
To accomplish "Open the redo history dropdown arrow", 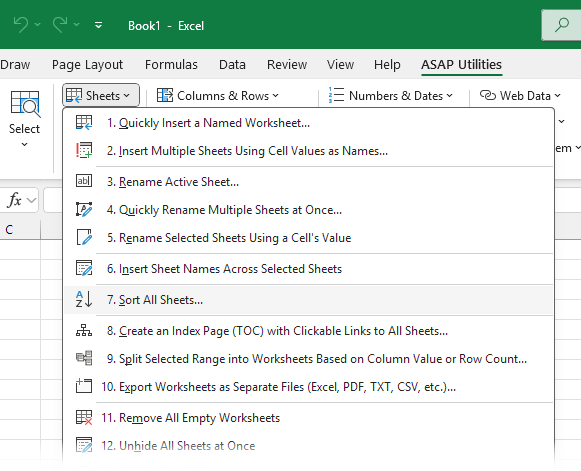I will click(x=76, y=25).
